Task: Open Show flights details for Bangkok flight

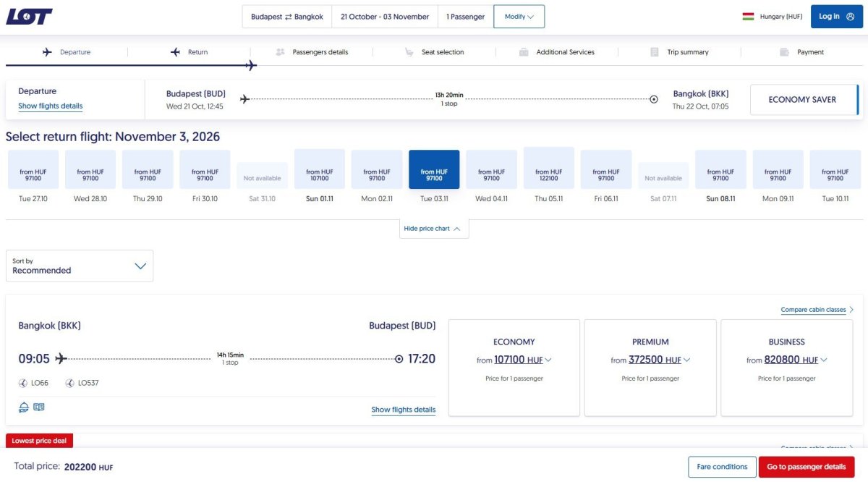Action: point(404,410)
